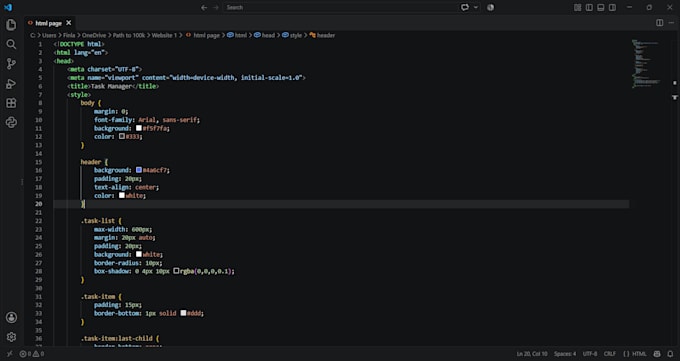Go to line via 'Ln 20, Col 10'
This screenshot has height=361, width=680.
click(532, 354)
